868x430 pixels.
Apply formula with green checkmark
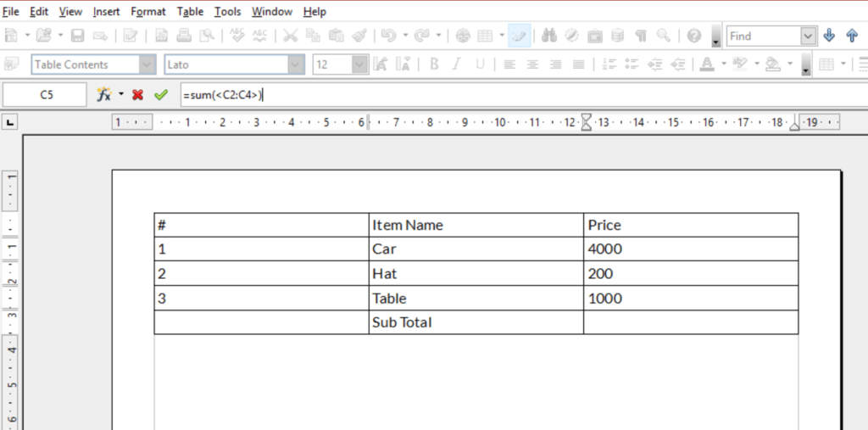tap(161, 95)
